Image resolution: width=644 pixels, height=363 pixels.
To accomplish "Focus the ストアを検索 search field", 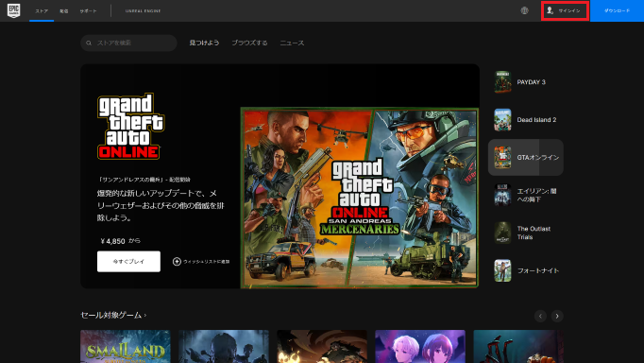I will tap(128, 43).
